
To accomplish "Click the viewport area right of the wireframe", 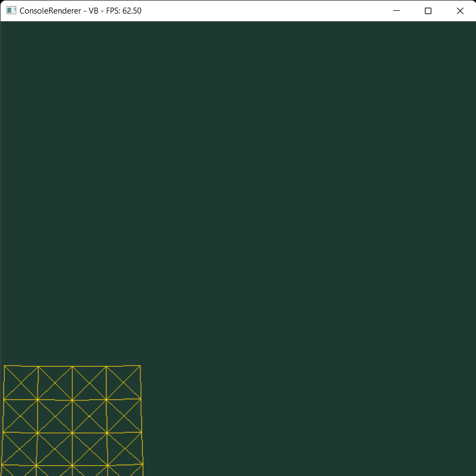I will point(299,419).
